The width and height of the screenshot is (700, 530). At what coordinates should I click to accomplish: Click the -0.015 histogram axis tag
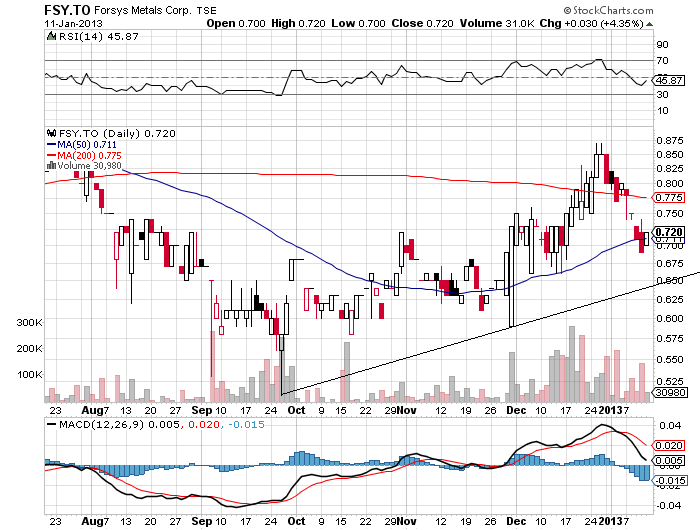(669, 480)
